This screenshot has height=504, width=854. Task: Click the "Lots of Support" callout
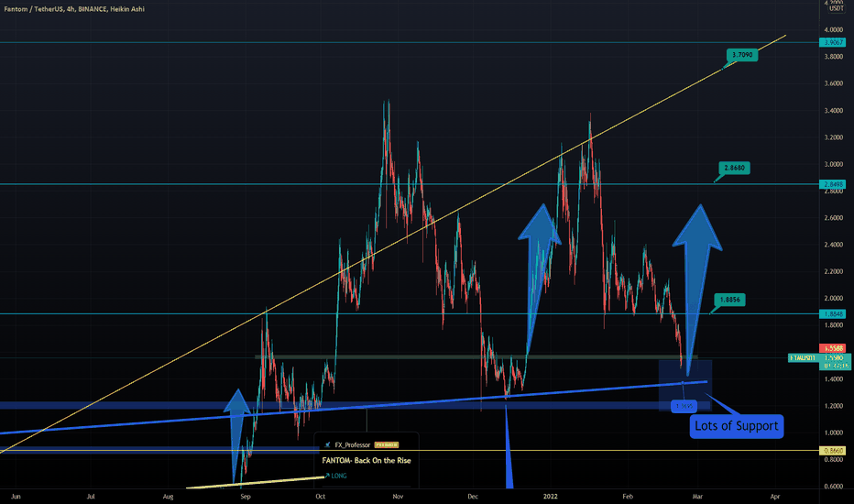[737, 426]
